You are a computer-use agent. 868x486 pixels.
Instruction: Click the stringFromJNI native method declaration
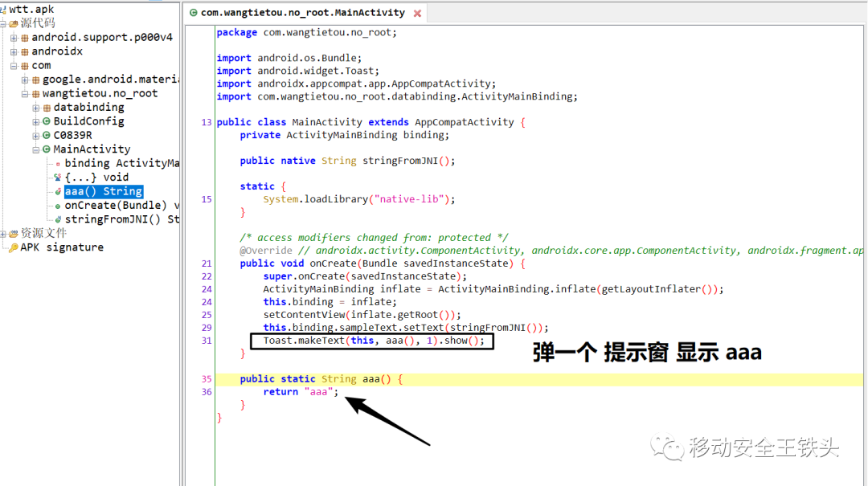coord(348,161)
